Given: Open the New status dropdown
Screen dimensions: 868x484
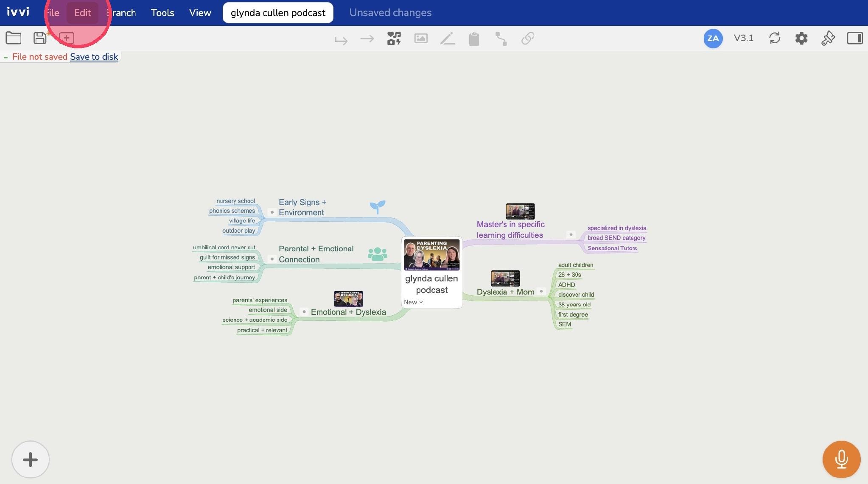Looking at the screenshot, I should click(x=414, y=302).
